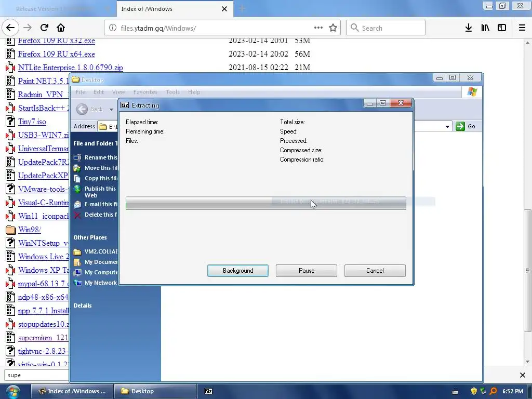Click the browser page vertical scrollbar thumb
532x399 pixels.
click(527, 270)
